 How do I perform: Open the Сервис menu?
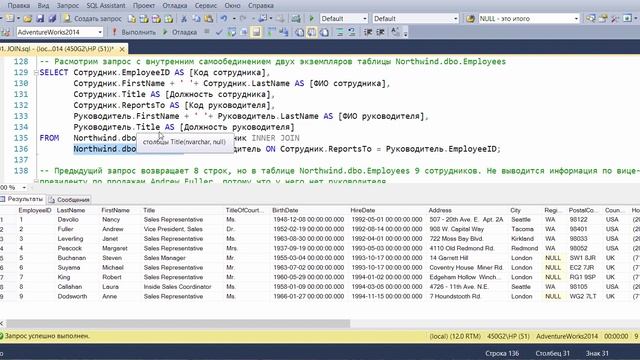tap(206, 6)
